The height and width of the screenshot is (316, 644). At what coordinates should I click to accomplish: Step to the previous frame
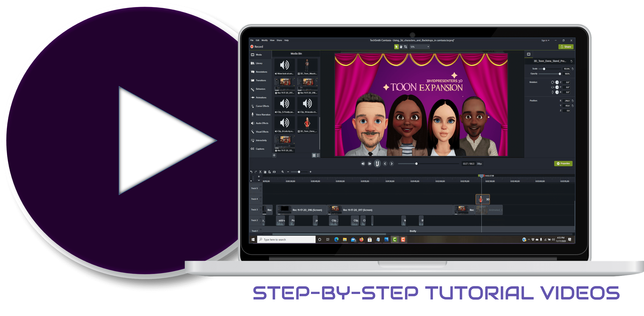coord(363,164)
